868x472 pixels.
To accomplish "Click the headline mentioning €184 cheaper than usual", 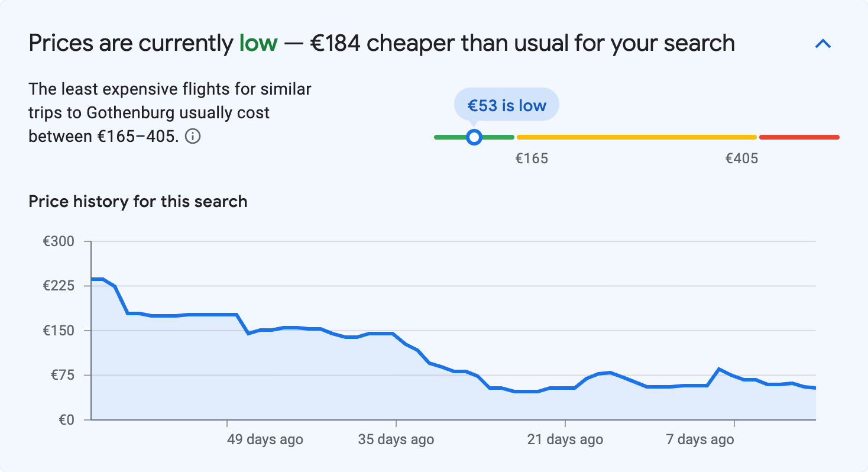I will point(381,43).
